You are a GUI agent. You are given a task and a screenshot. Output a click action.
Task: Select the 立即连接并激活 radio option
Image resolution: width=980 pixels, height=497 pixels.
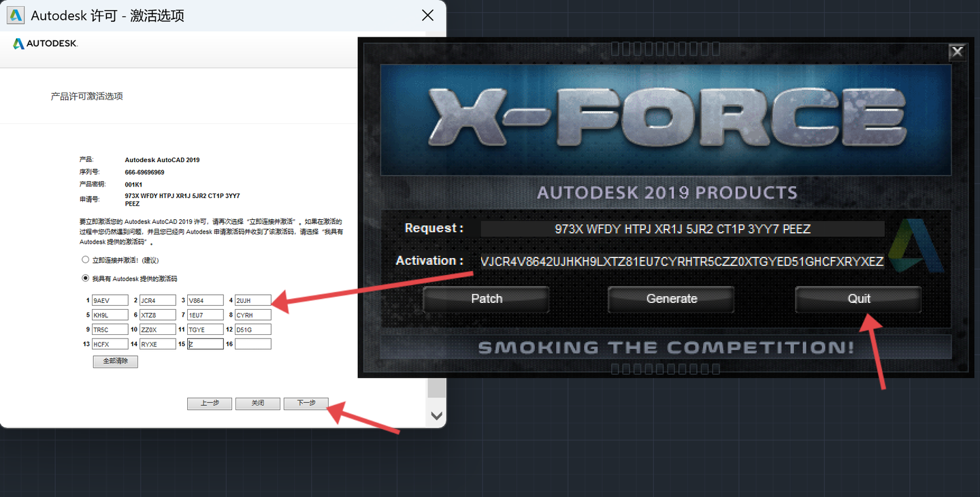85,259
